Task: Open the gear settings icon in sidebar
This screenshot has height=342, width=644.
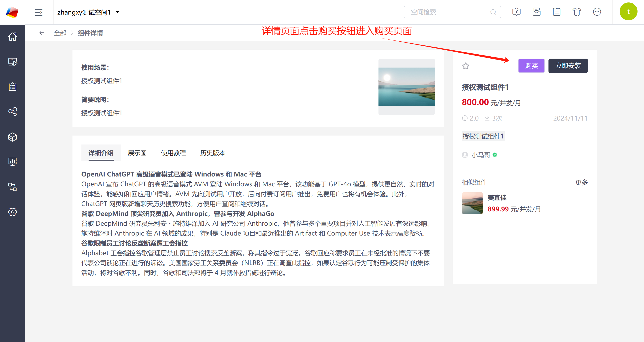Action: [13, 212]
